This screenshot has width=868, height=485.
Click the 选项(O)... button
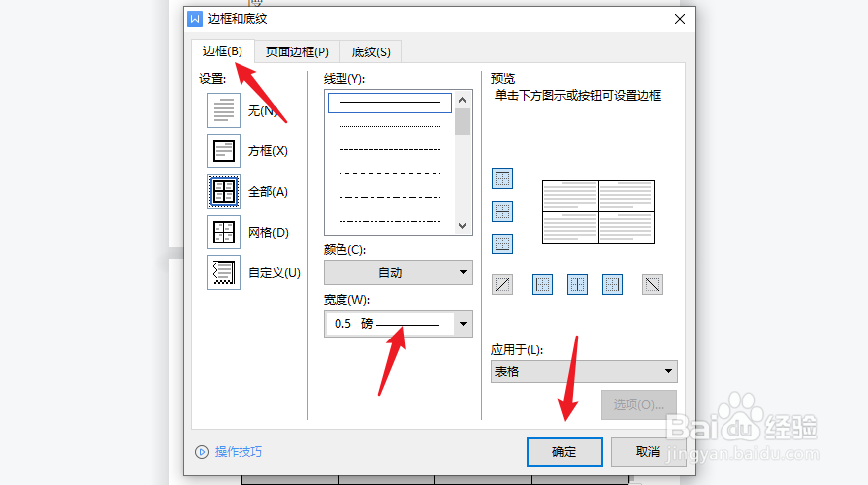pos(638,405)
